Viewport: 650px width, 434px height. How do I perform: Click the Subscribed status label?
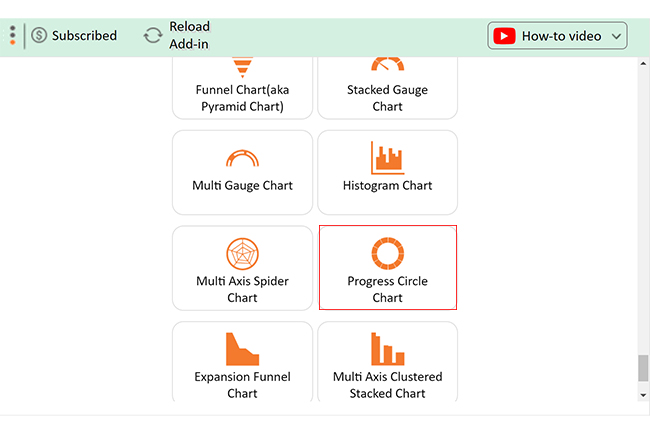tap(84, 36)
